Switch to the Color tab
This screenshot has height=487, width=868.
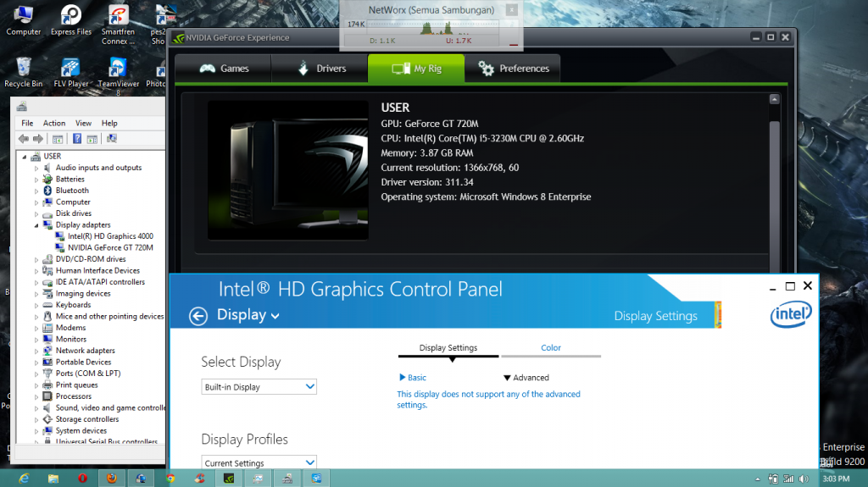coord(551,348)
